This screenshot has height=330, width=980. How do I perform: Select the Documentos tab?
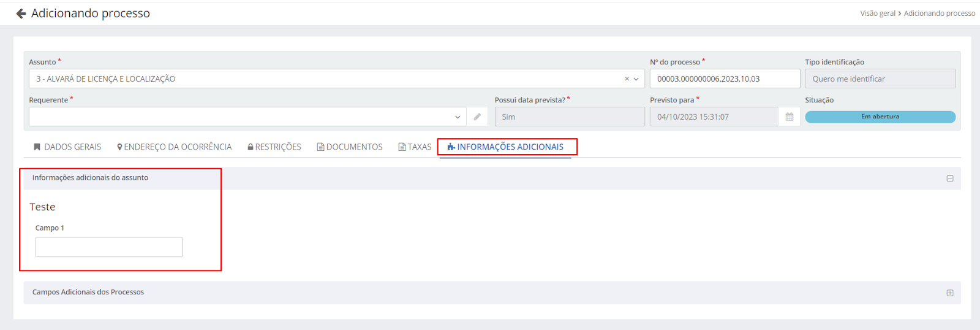point(350,147)
